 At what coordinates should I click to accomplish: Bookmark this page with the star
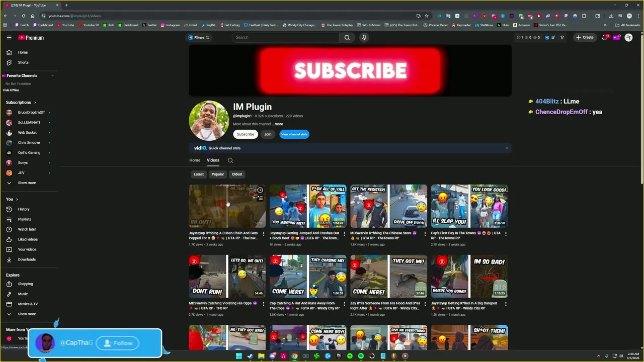click(x=427, y=16)
